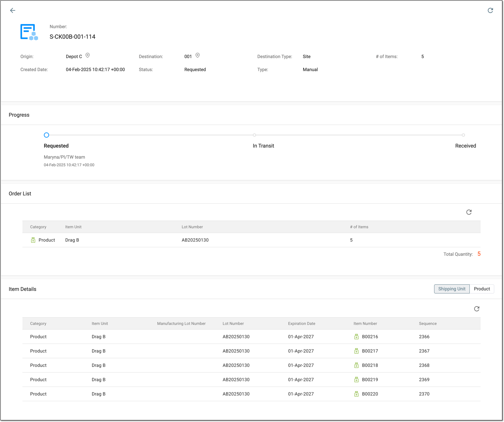504x422 pixels.
Task: Click Category header in Order List table
Action: (x=38, y=227)
